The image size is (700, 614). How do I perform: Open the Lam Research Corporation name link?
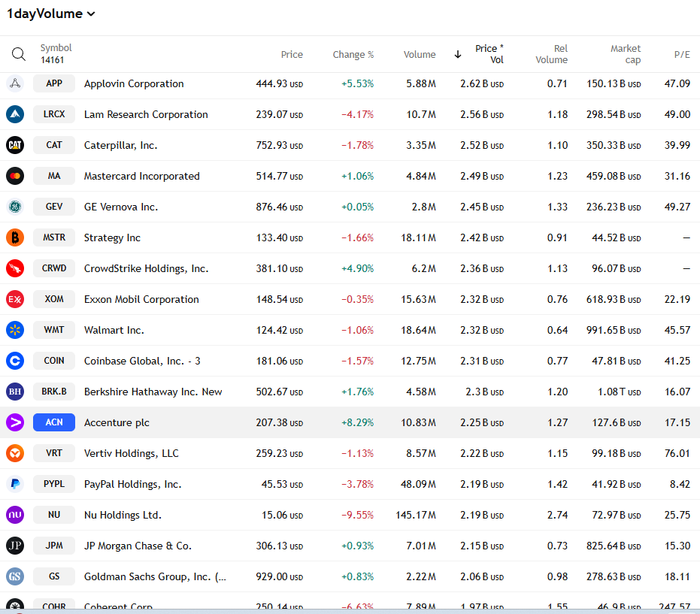[146, 115]
